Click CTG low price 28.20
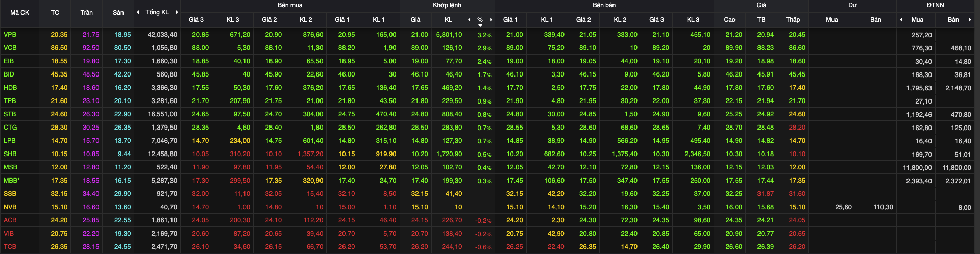This screenshot has height=254, width=980. pos(797,128)
